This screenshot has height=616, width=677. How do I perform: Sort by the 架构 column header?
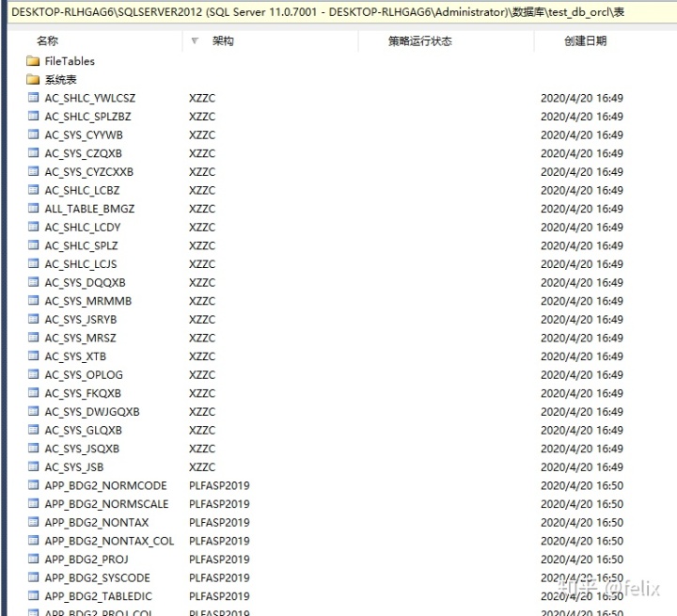(223, 41)
